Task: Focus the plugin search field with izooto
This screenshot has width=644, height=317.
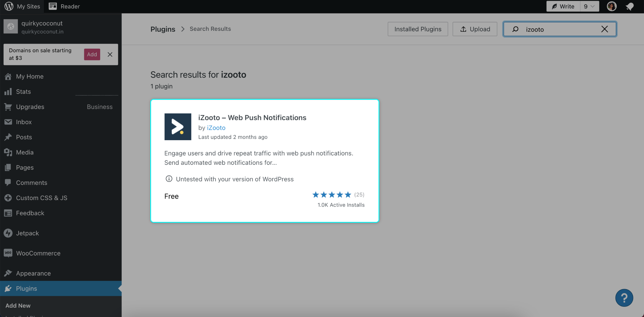Action: 560,29
